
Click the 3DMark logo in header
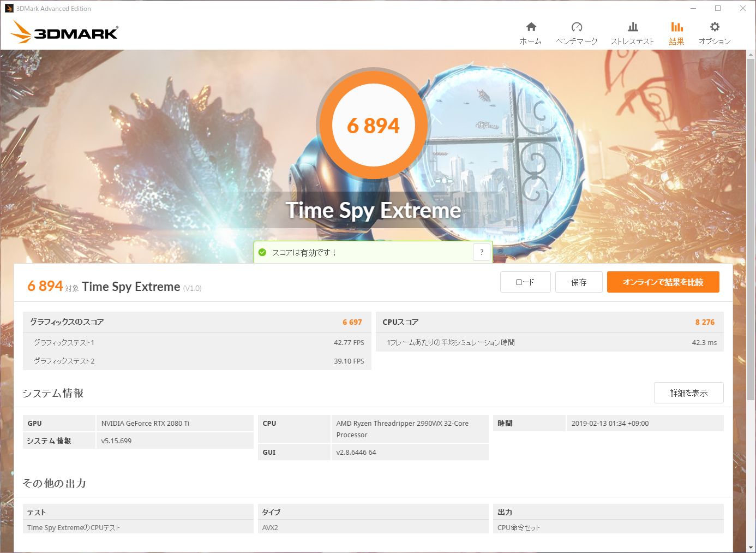[64, 33]
